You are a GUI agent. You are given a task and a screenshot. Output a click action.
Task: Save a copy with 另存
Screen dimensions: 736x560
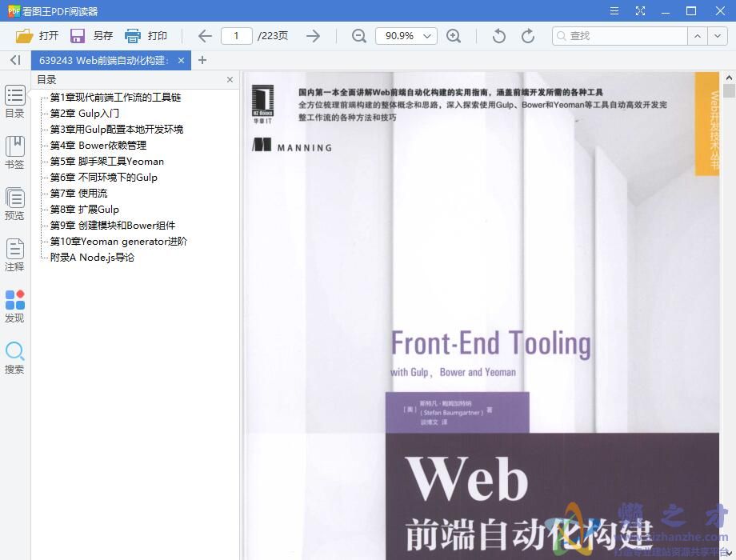tap(91, 36)
